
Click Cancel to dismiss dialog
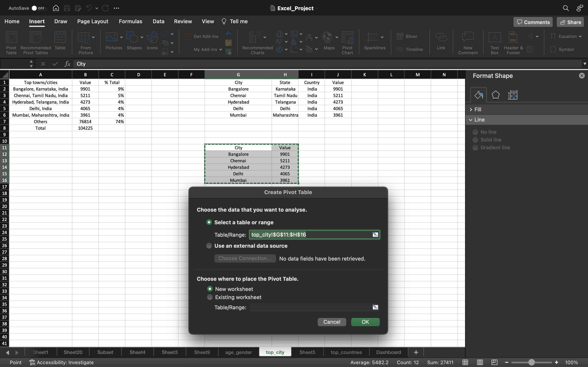(x=331, y=322)
